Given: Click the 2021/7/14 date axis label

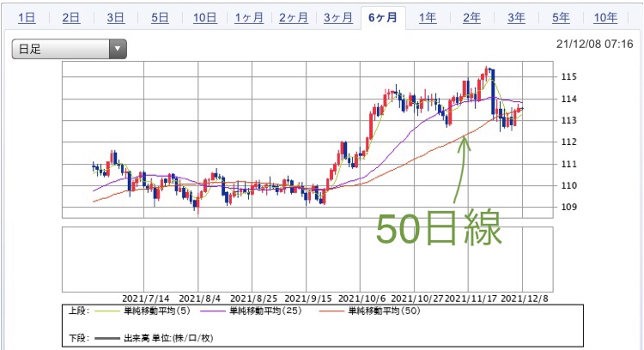Looking at the screenshot, I should click(146, 299).
